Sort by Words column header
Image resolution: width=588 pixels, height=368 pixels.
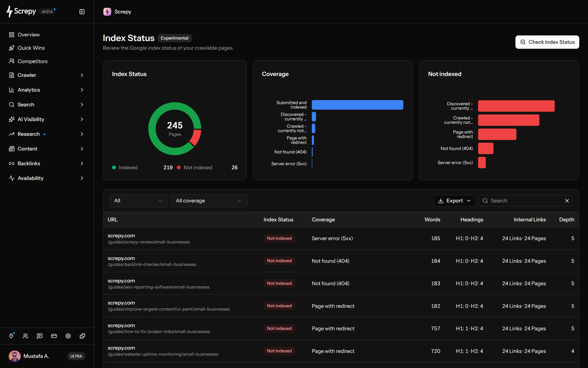click(432, 220)
